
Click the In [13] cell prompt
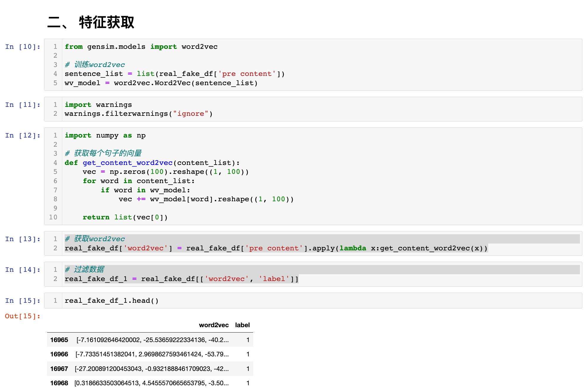click(x=23, y=239)
